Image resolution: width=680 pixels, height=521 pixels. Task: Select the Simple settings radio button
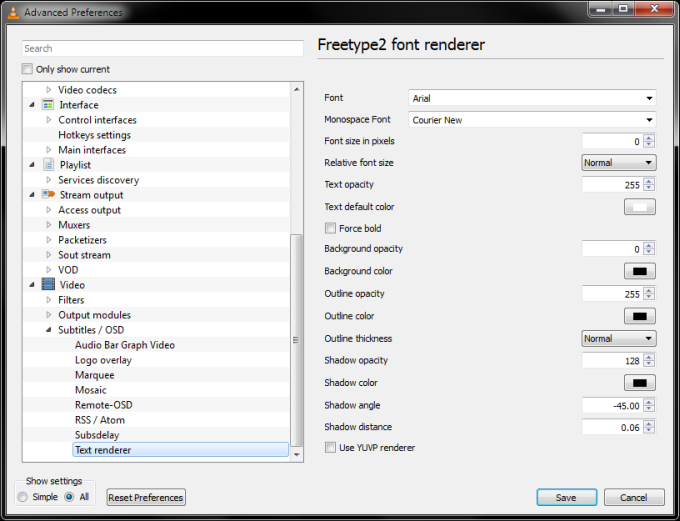23,497
